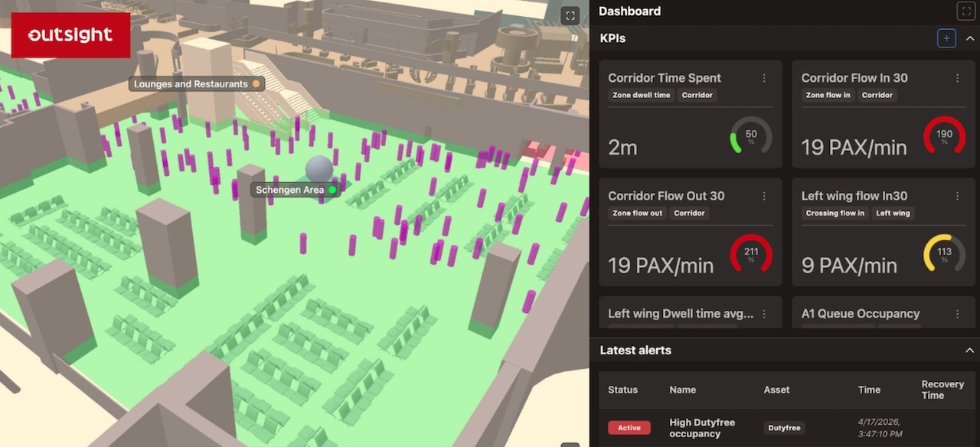Click fullscreen icon on 3D map view

point(570,16)
